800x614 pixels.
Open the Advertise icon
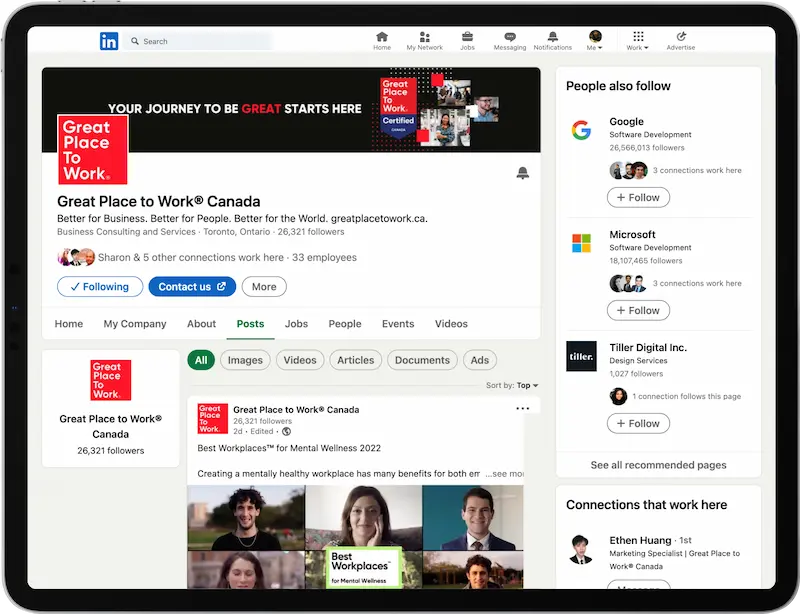(681, 41)
